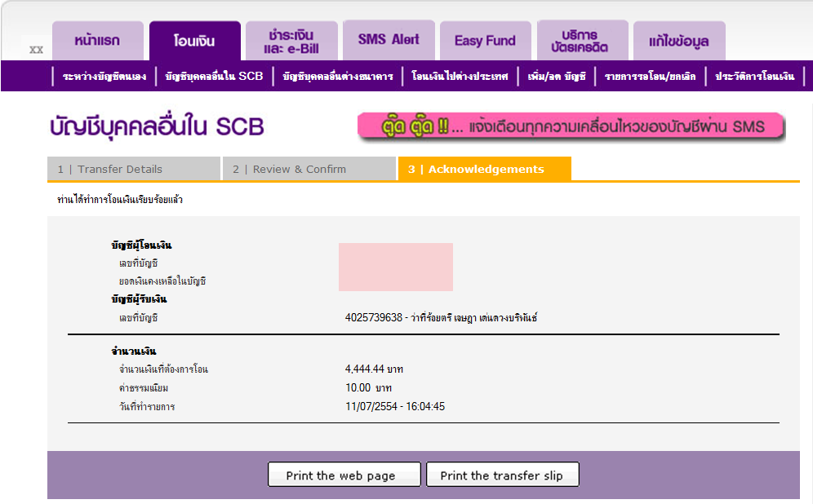Click Print the web page button
The height and width of the screenshot is (504, 813).
point(344,475)
